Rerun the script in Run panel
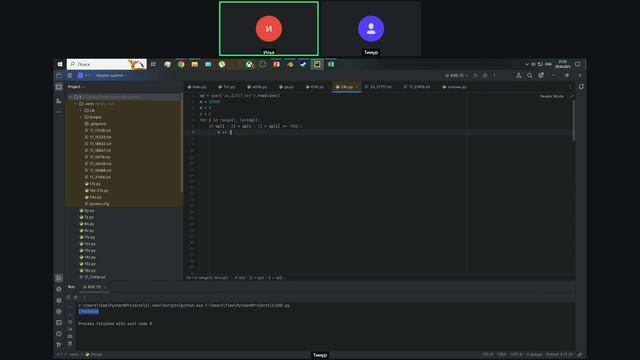The height and width of the screenshot is (360, 640). point(68,297)
